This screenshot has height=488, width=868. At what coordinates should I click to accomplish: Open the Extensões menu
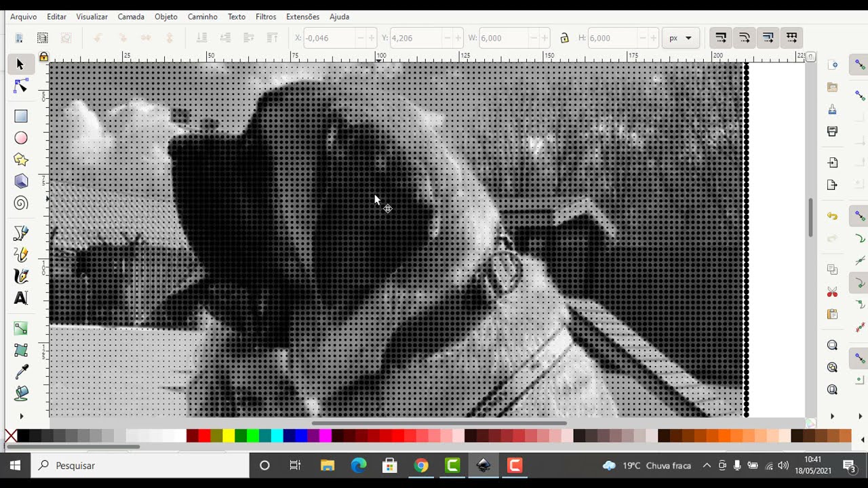[x=302, y=16]
